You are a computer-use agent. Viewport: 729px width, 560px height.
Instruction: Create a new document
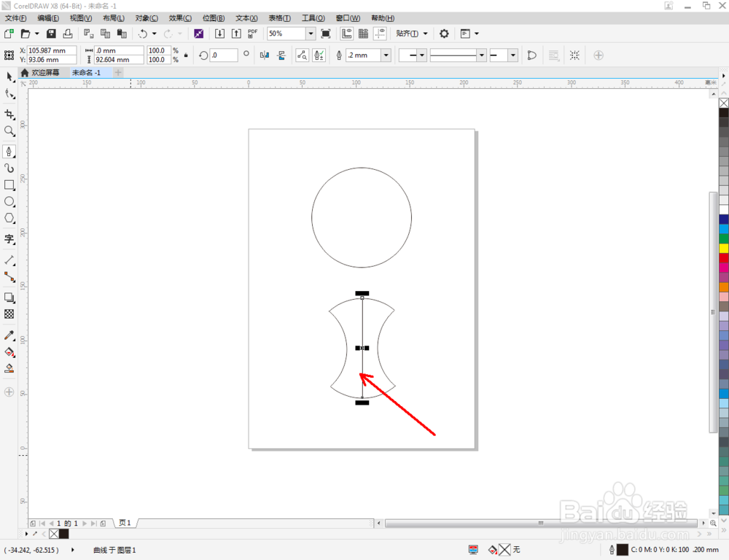[9, 34]
